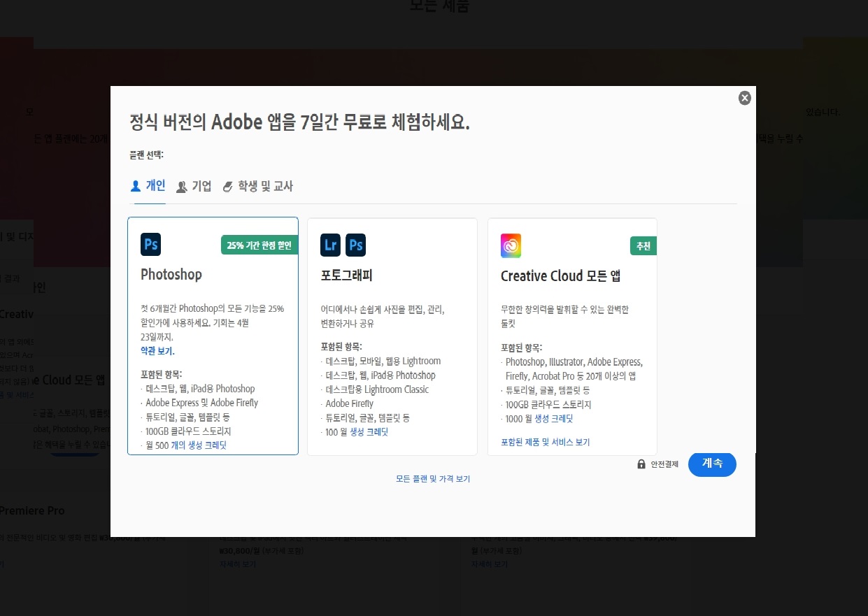This screenshot has height=616, width=868.
Task: Switch to the 기업 plan tab
Action: tap(194, 187)
